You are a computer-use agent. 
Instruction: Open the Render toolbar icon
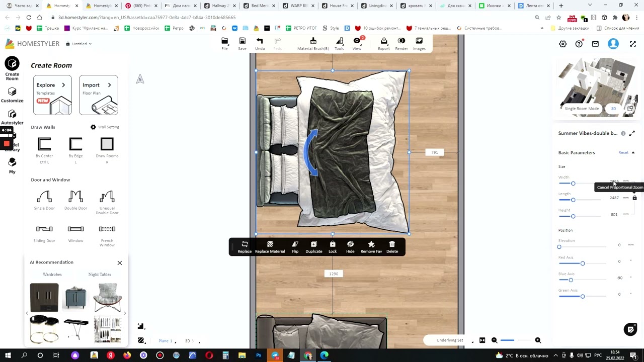pos(401,44)
